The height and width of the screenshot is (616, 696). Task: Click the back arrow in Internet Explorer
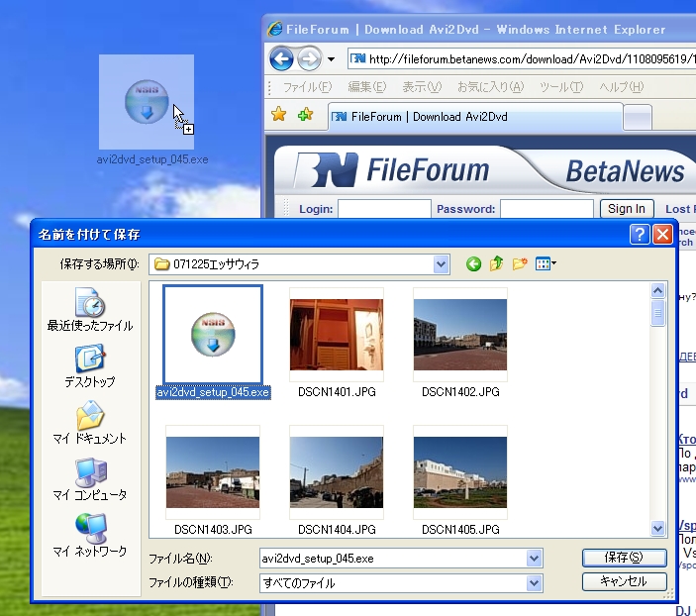(x=281, y=58)
